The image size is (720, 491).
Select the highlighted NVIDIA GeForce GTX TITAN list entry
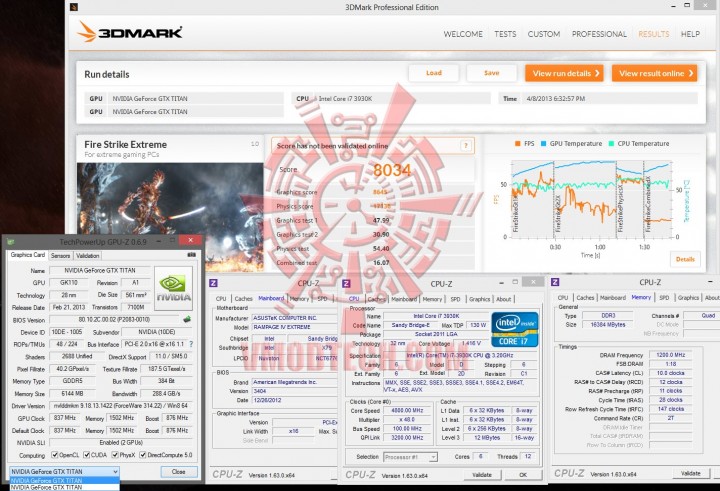(x=64, y=480)
